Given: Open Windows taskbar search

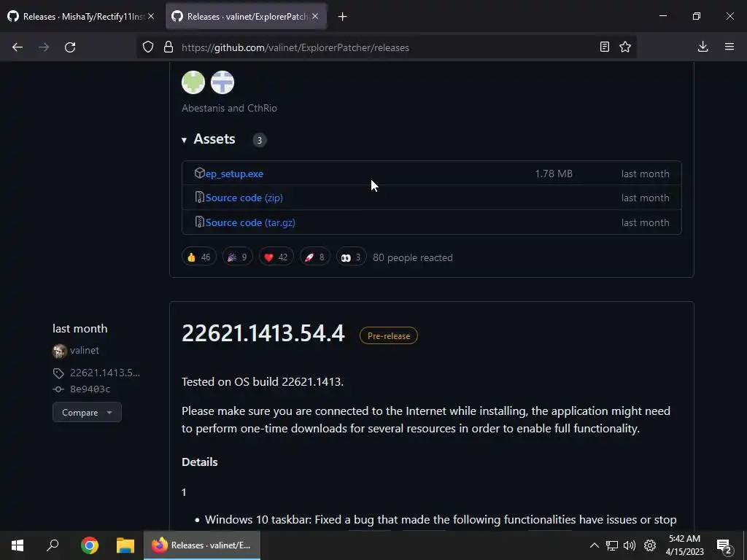Looking at the screenshot, I should click(53, 545).
